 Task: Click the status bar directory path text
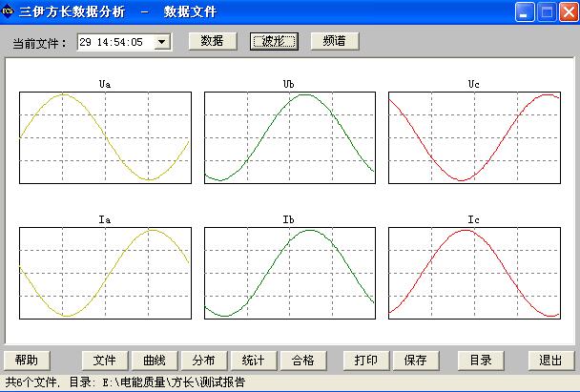157,382
